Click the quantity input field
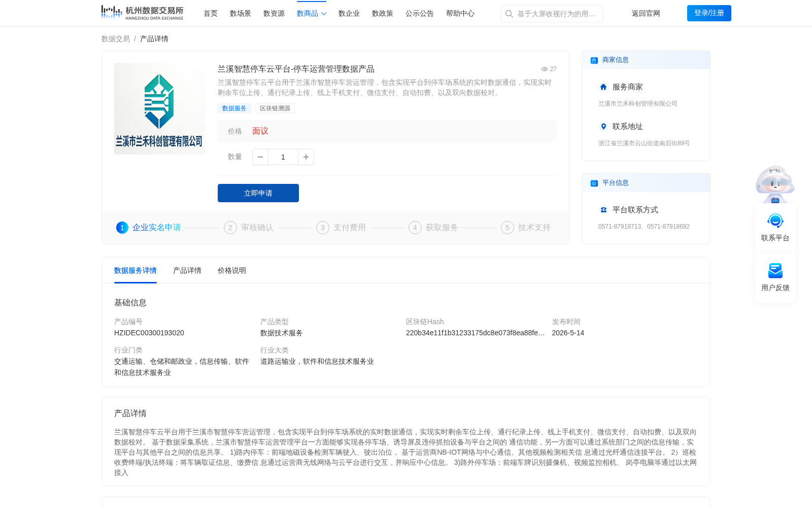The width and height of the screenshot is (812, 508). (283, 157)
